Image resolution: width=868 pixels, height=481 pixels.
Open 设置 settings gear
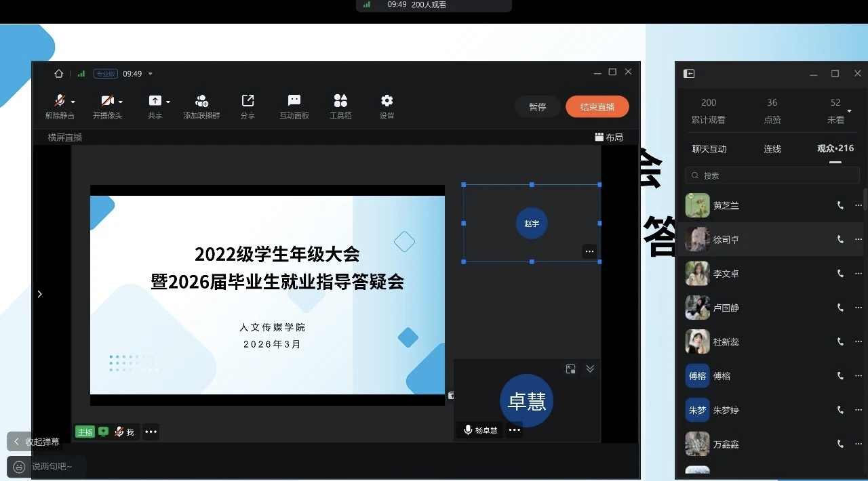click(387, 106)
